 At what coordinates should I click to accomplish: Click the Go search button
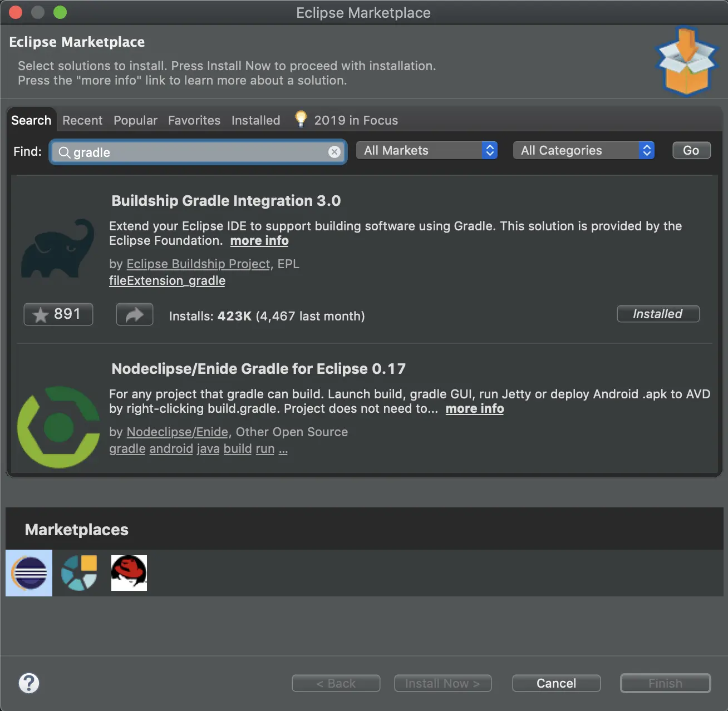(691, 150)
